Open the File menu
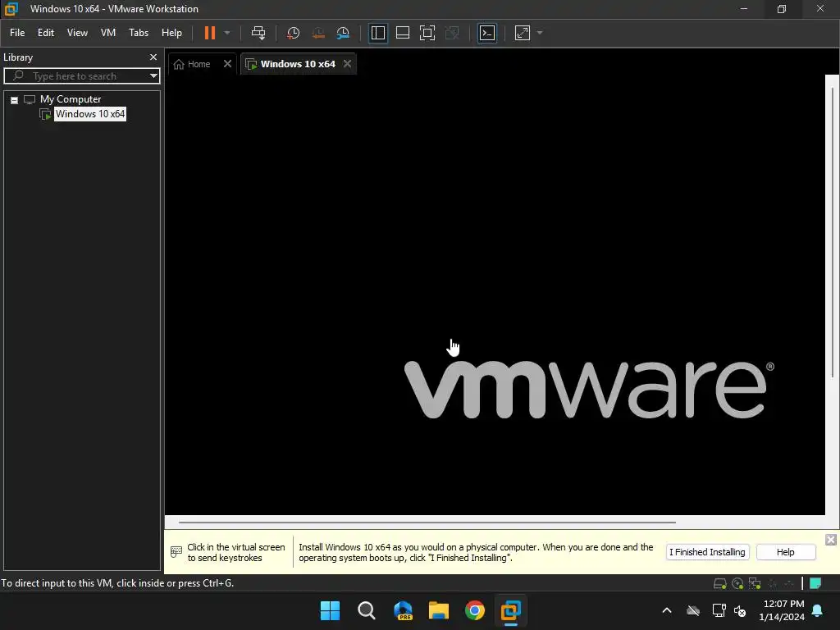 pos(17,33)
